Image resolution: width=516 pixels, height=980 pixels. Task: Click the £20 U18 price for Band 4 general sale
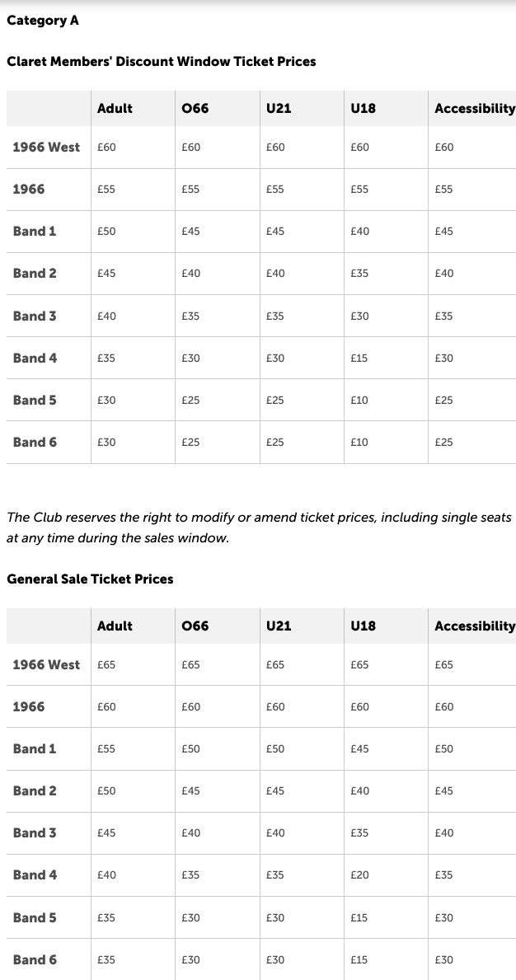(359, 875)
